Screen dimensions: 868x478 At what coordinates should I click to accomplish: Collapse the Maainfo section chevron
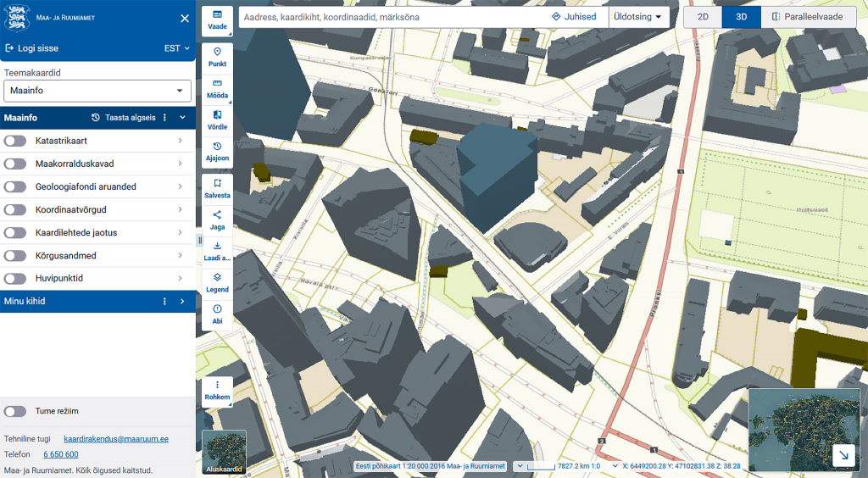tap(182, 118)
